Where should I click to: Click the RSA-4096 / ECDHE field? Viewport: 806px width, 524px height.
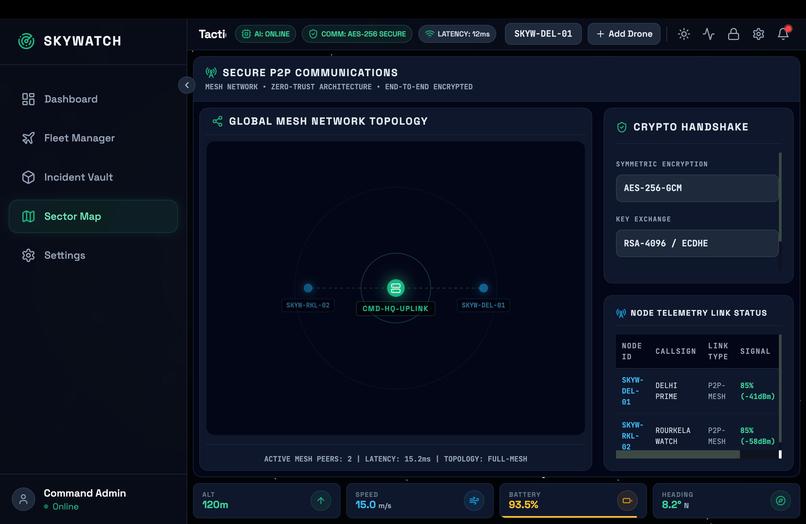(697, 243)
